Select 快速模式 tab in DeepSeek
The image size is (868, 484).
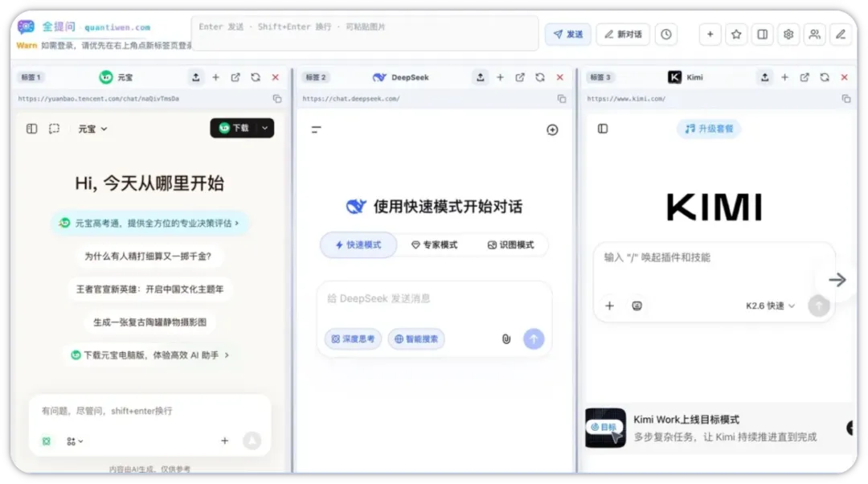tap(358, 244)
